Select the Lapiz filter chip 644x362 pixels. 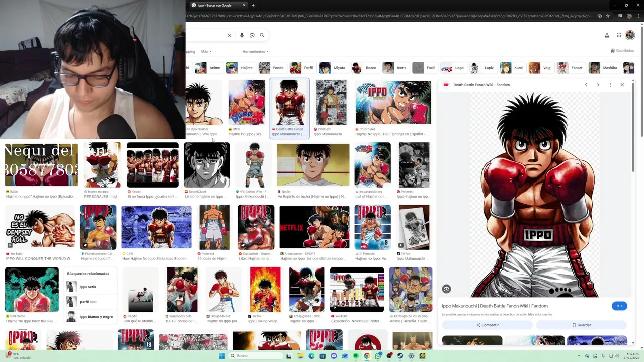pos(482,68)
